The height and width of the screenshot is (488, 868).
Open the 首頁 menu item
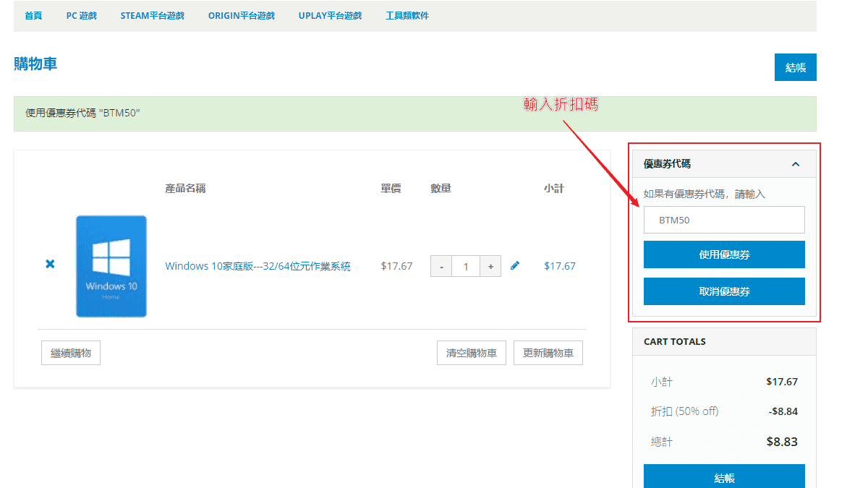(x=33, y=16)
